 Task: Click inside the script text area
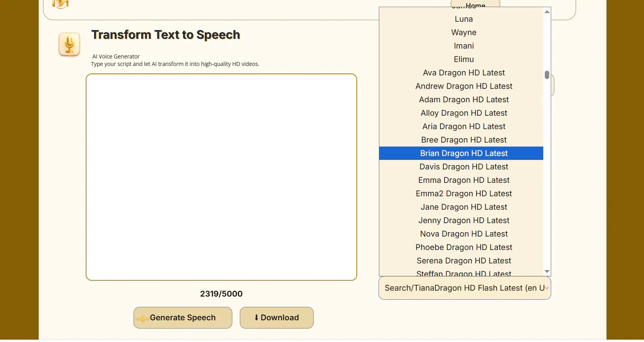pyautogui.click(x=221, y=177)
